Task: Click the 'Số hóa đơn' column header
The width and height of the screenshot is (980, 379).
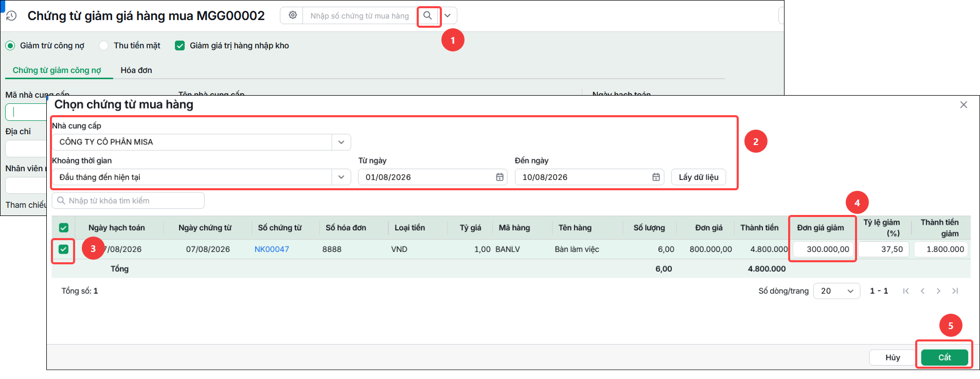Action: click(346, 228)
